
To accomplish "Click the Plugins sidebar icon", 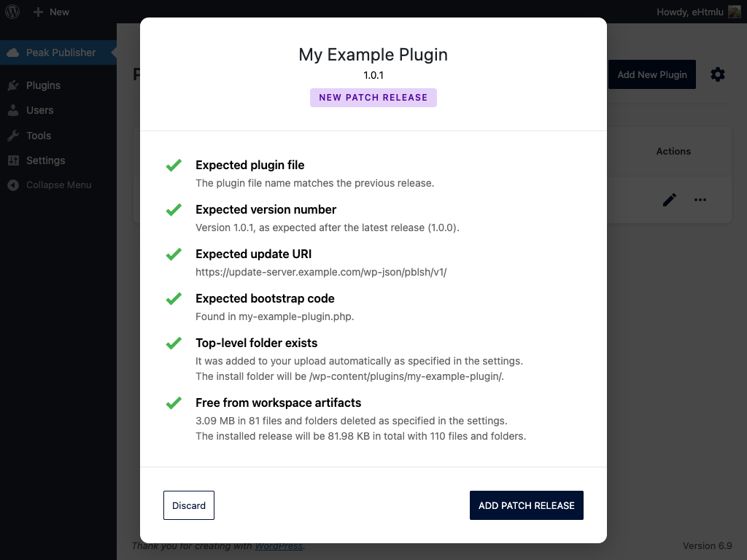I will 13,85.
